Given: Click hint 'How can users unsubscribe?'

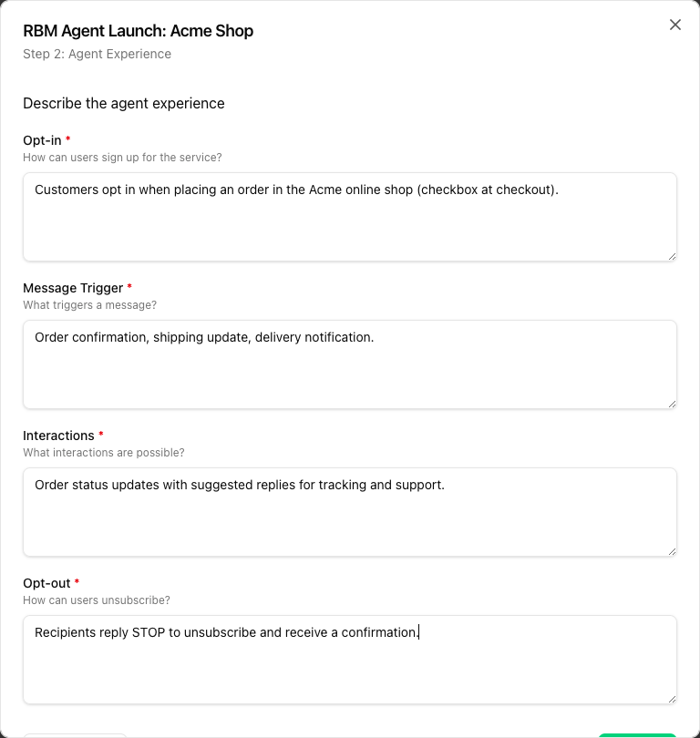Looking at the screenshot, I should [97, 600].
